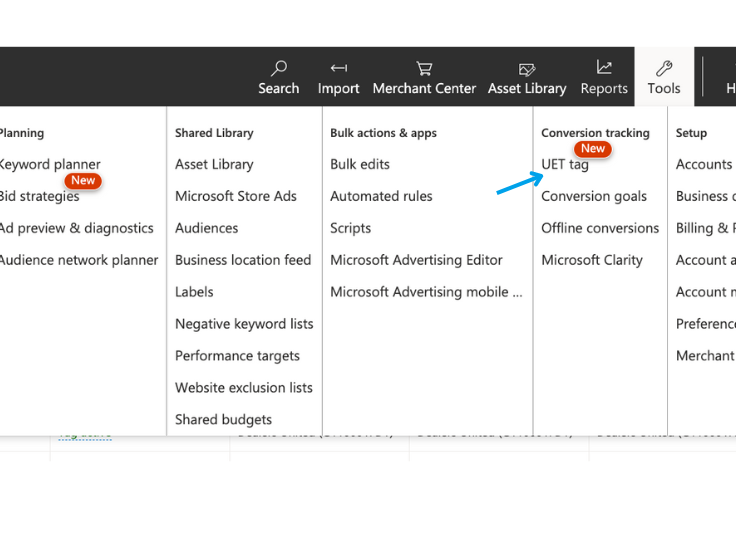Open Negative keyword lists
The width and height of the screenshot is (736, 552).
(244, 324)
